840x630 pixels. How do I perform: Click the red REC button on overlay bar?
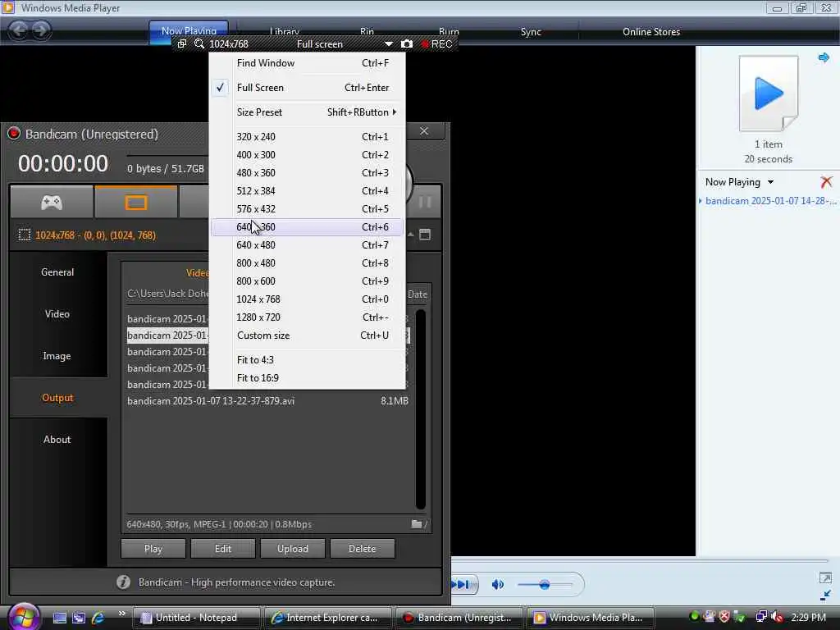point(436,44)
